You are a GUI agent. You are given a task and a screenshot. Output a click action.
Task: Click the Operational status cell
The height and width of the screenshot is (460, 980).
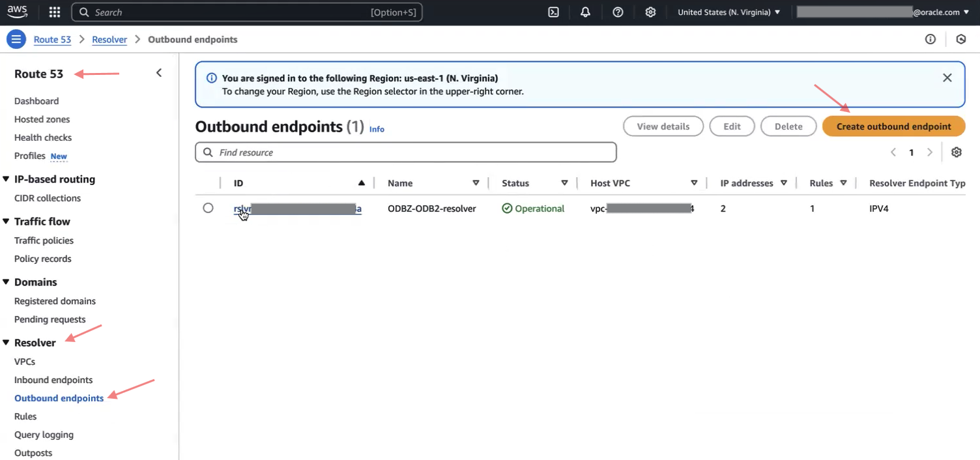(533, 208)
